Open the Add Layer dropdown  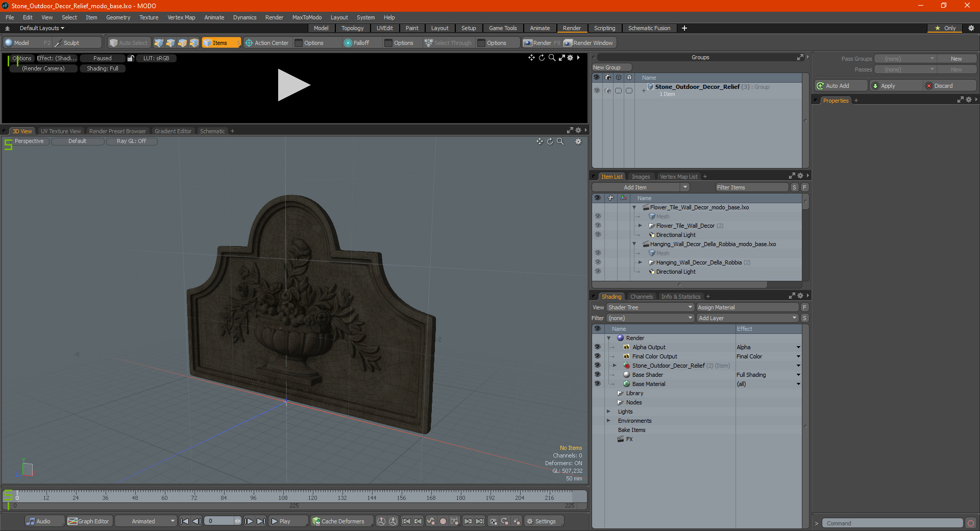(x=747, y=318)
